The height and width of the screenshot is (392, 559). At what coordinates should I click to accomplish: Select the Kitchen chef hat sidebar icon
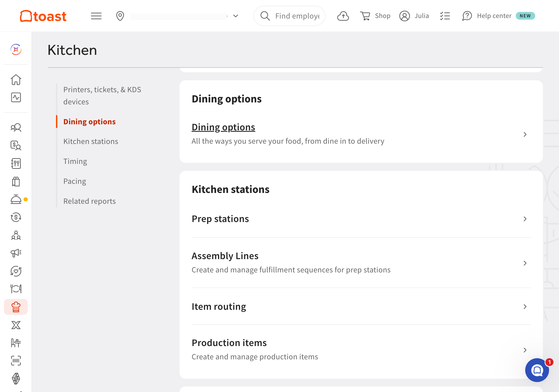[x=16, y=307]
